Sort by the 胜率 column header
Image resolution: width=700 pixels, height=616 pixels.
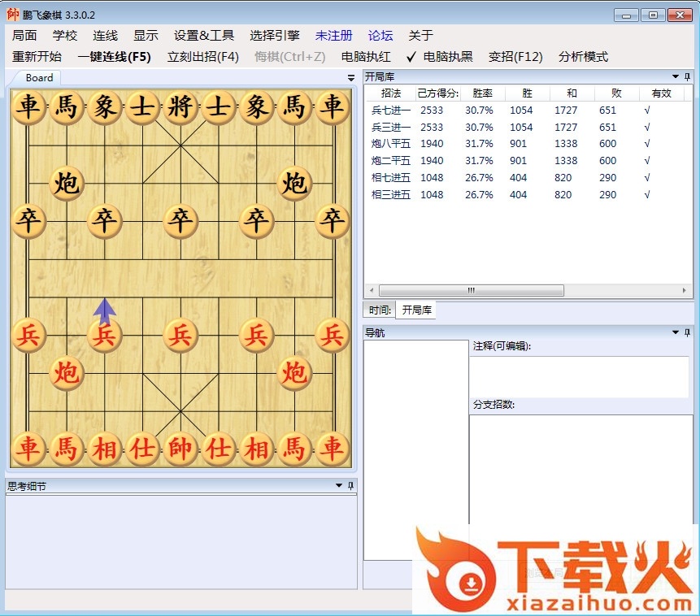[x=483, y=93]
